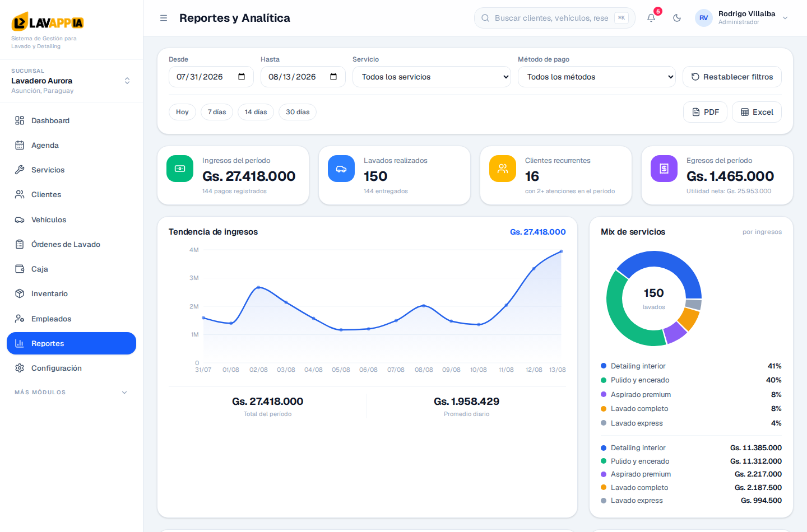This screenshot has height=532, width=807.
Task: Open the Dashboard page
Action: [x=71, y=120]
